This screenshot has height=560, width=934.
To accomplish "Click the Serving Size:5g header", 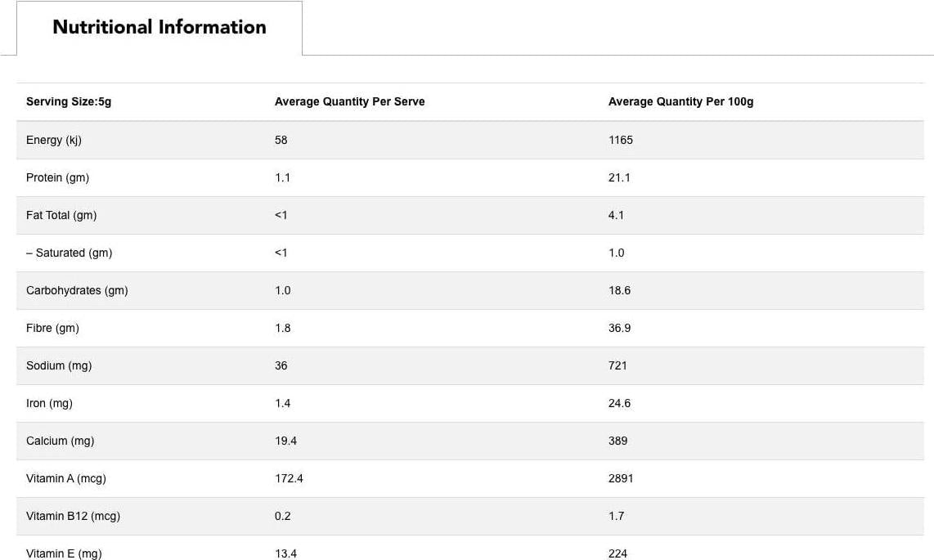I will pyautogui.click(x=69, y=102).
